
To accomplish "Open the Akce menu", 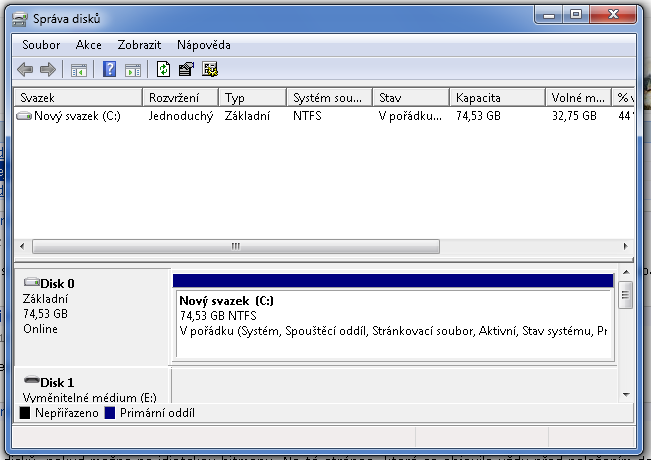I will pos(88,45).
